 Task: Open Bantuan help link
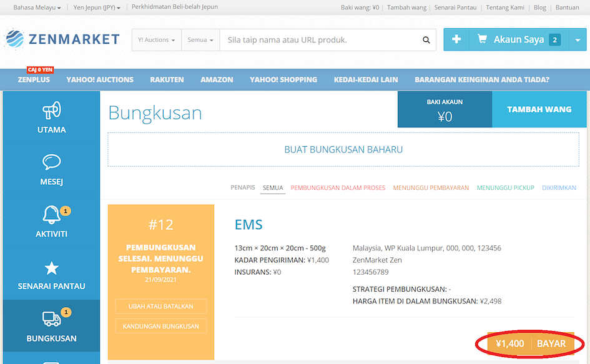568,7
